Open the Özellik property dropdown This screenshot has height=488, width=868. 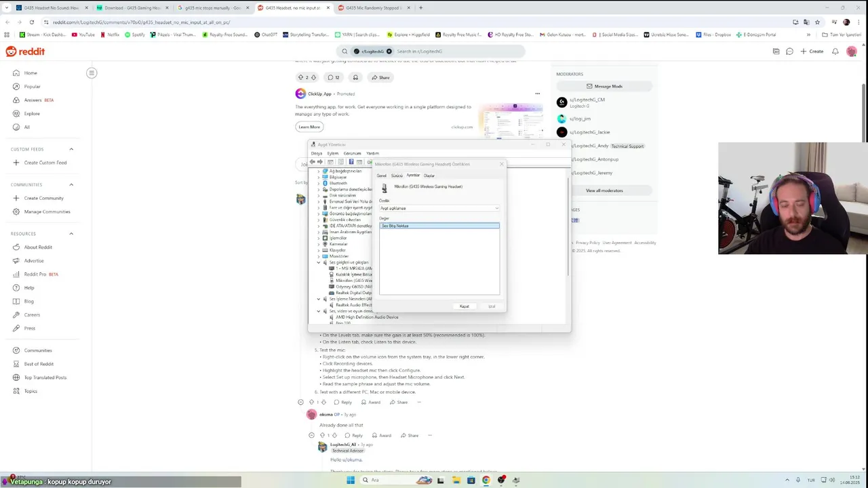[439, 208]
